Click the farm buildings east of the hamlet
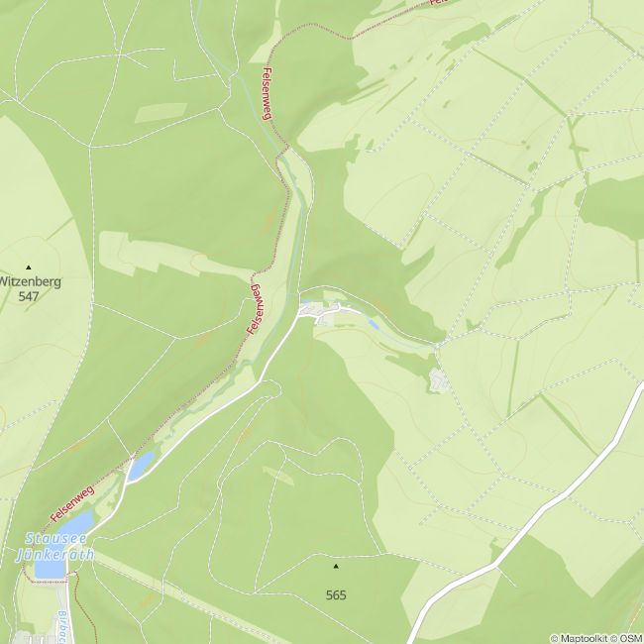Viewport: 644px width, 644px height. (x=439, y=380)
